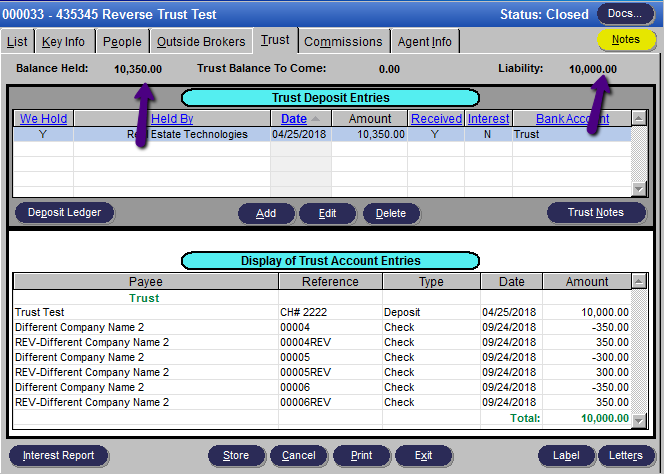Sort by Received column header
Screen dimensions: 664x474
(x=436, y=119)
